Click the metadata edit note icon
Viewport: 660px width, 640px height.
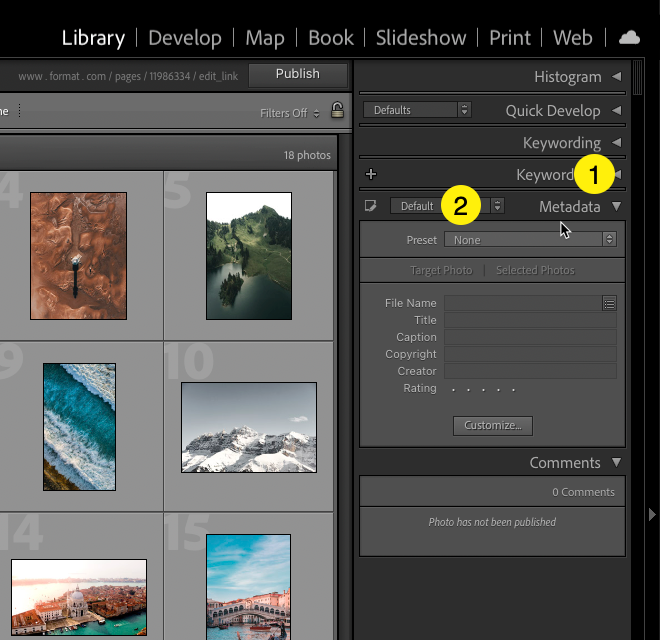tap(371, 207)
